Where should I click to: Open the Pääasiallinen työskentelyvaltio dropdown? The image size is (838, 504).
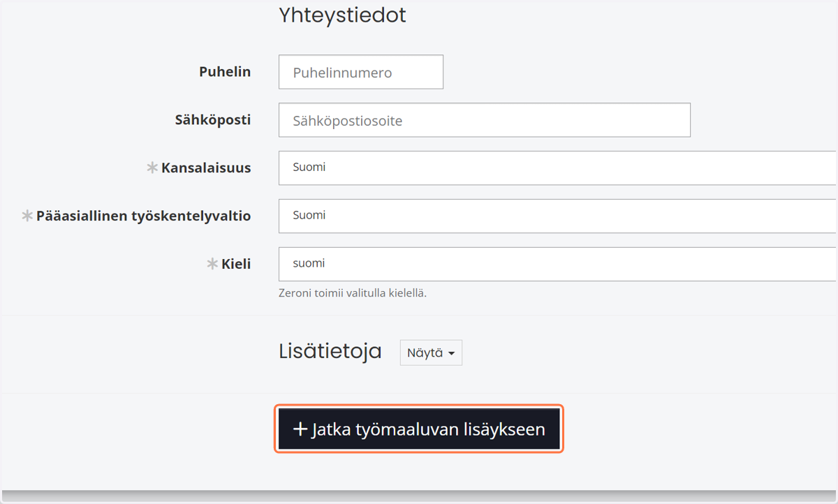point(558,216)
